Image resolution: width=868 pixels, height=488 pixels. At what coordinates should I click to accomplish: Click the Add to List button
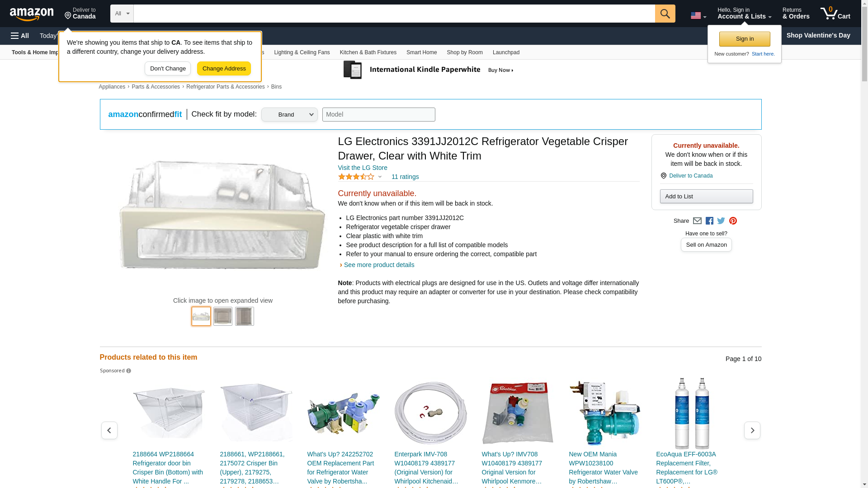click(x=706, y=197)
